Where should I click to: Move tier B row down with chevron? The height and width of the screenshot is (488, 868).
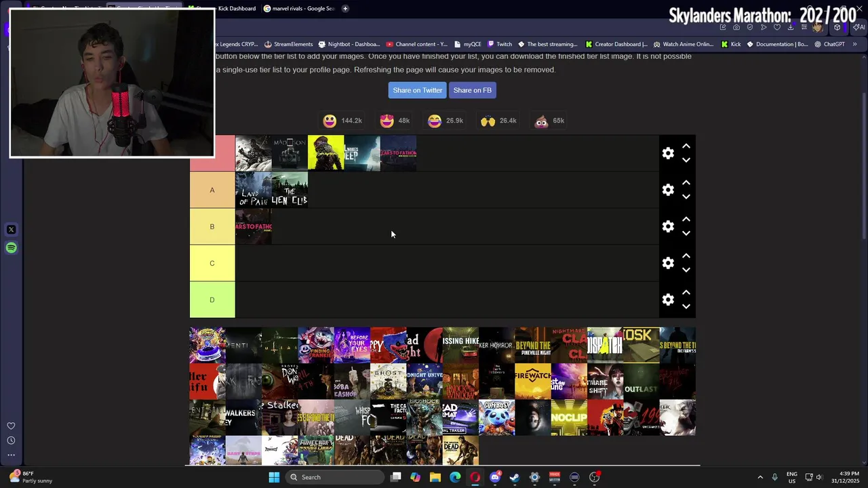686,233
